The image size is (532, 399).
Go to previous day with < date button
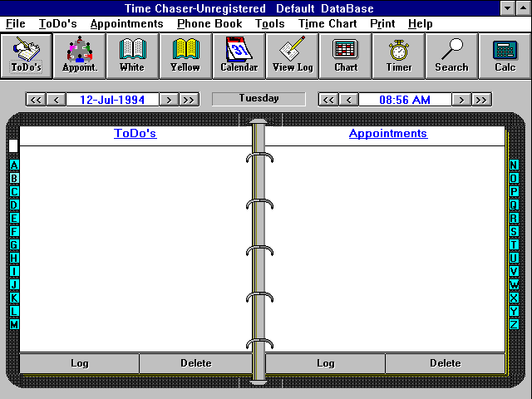(57, 100)
